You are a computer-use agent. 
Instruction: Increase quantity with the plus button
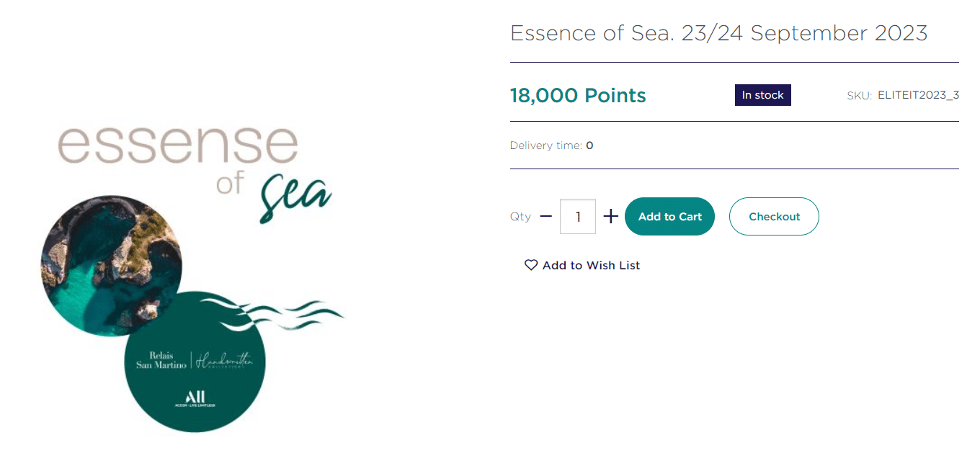[x=610, y=216]
